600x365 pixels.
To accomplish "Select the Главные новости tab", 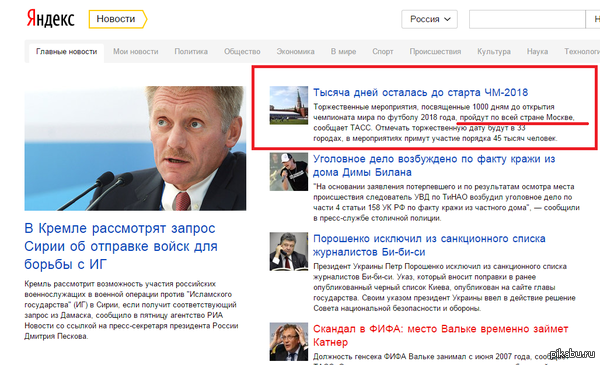I will (x=67, y=52).
